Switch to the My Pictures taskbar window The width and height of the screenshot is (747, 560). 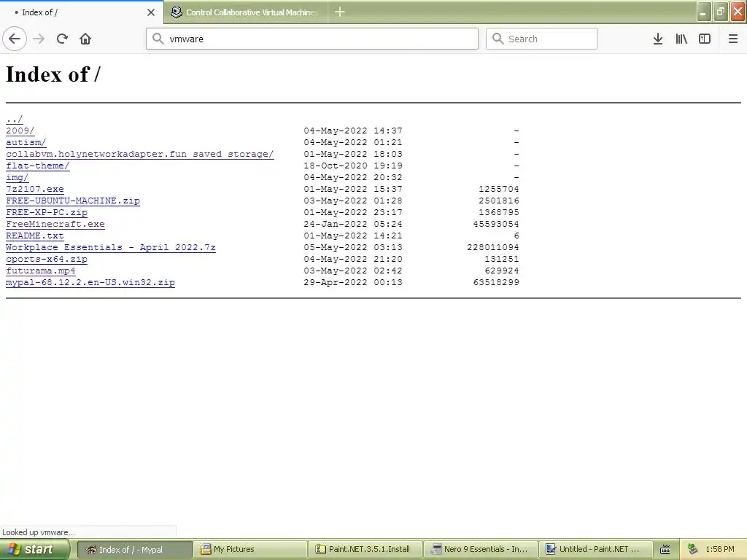click(251, 550)
